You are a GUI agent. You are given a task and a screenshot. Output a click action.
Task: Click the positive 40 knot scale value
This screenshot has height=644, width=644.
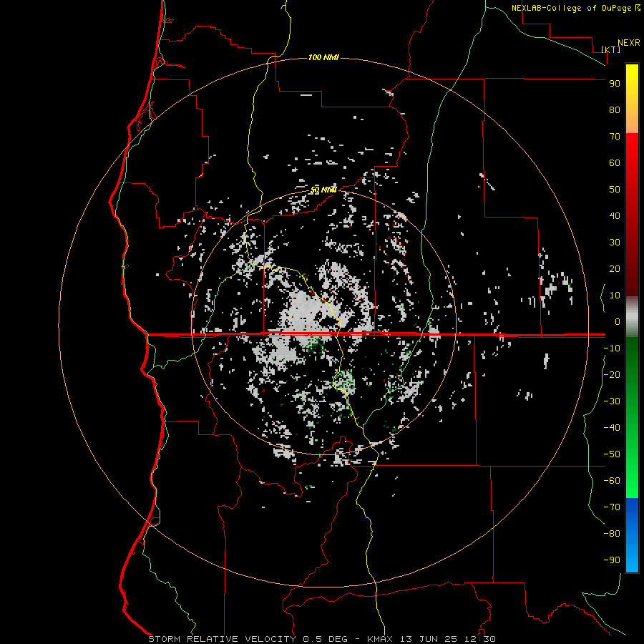click(615, 216)
